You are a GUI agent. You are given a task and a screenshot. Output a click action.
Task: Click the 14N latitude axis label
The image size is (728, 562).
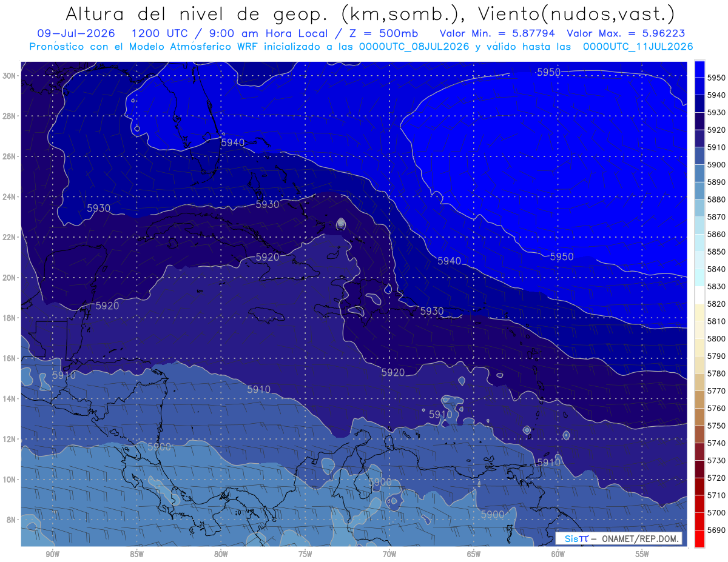point(10,398)
